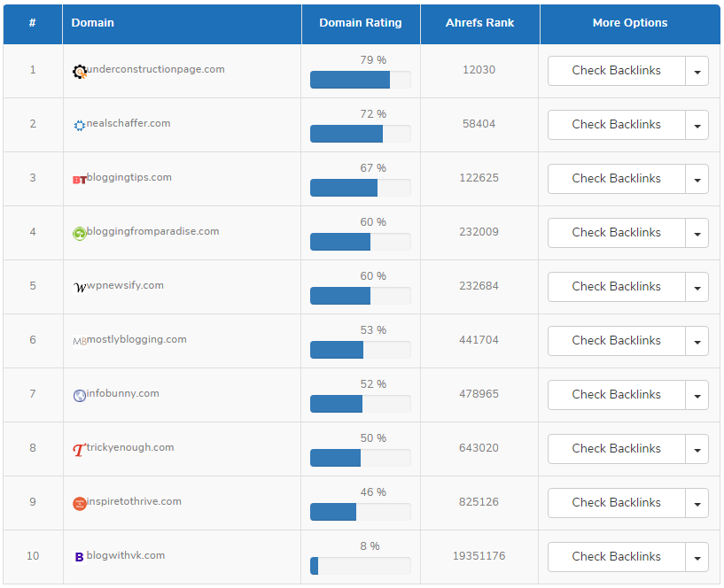The image size is (724, 588).
Task: Check Backlinks for nealschaffer.com
Action: click(617, 125)
